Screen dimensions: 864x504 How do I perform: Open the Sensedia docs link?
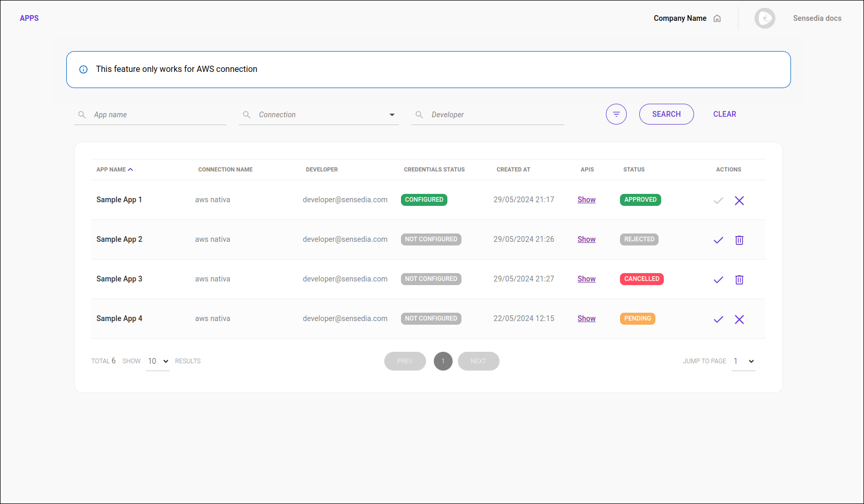point(817,18)
